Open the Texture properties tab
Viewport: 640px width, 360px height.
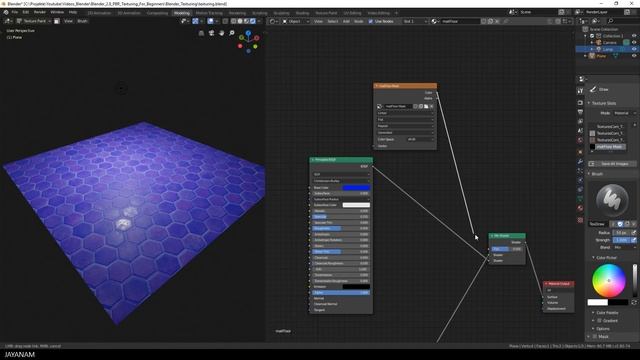pyautogui.click(x=580, y=220)
